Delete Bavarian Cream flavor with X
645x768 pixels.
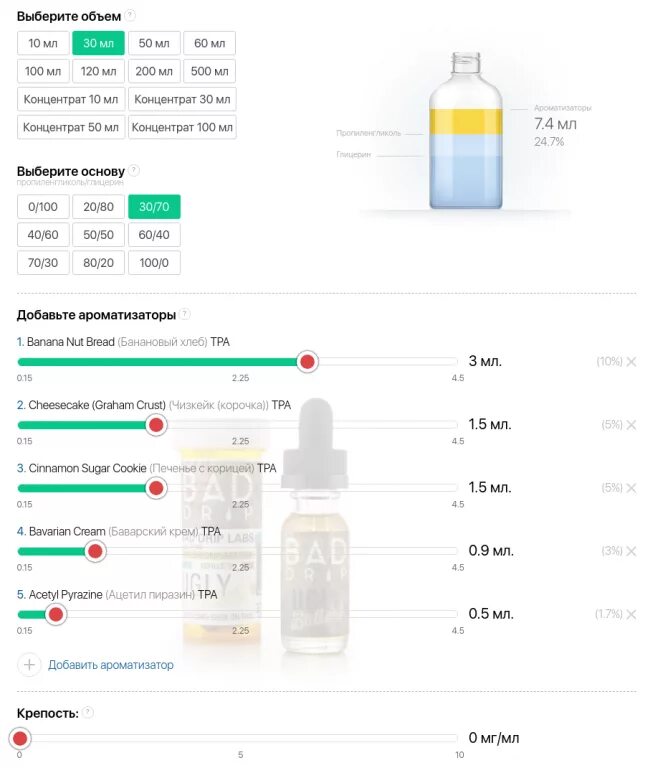point(631,551)
